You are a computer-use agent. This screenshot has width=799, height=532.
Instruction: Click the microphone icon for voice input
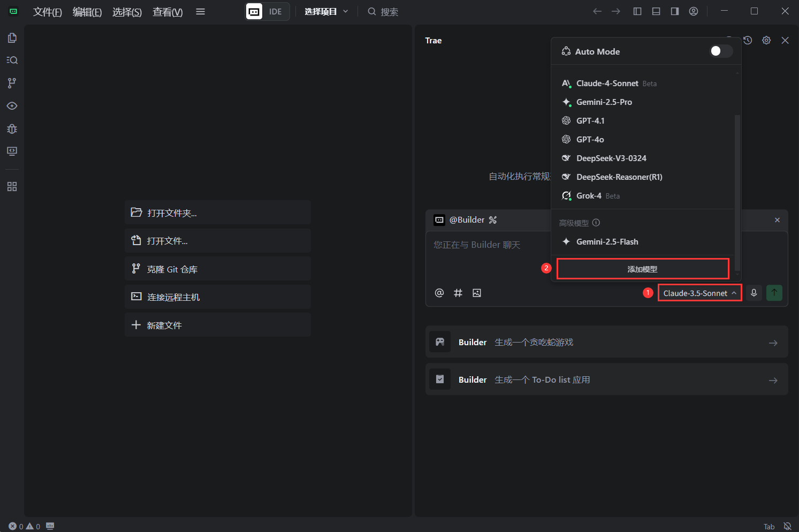[x=754, y=293]
